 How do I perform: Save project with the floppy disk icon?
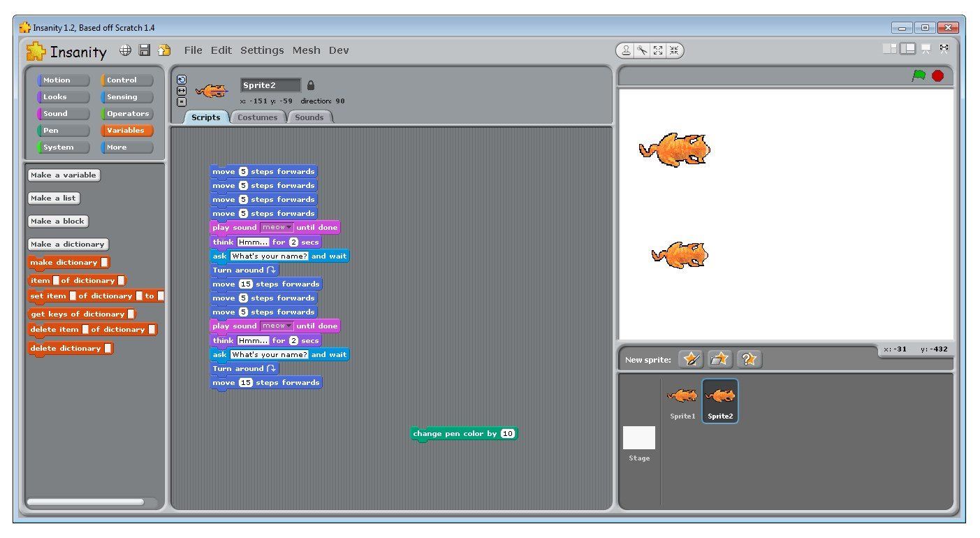point(145,50)
